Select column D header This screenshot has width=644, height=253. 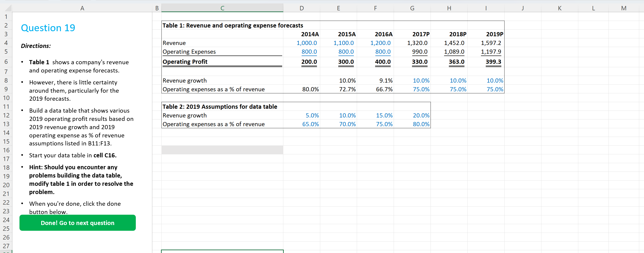pyautogui.click(x=301, y=8)
